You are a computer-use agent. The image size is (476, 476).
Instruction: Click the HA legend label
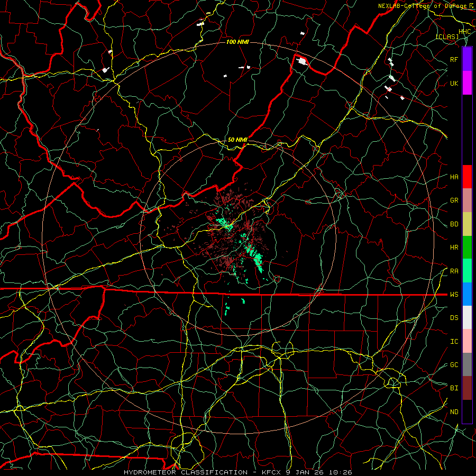point(454,177)
